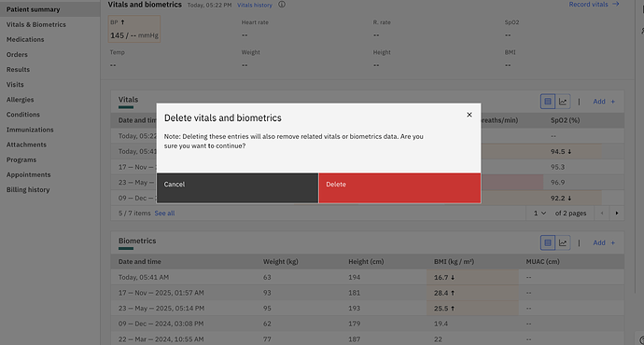The width and height of the screenshot is (644, 345).
Task: Confirm with the red Delete button
Action: click(x=399, y=187)
